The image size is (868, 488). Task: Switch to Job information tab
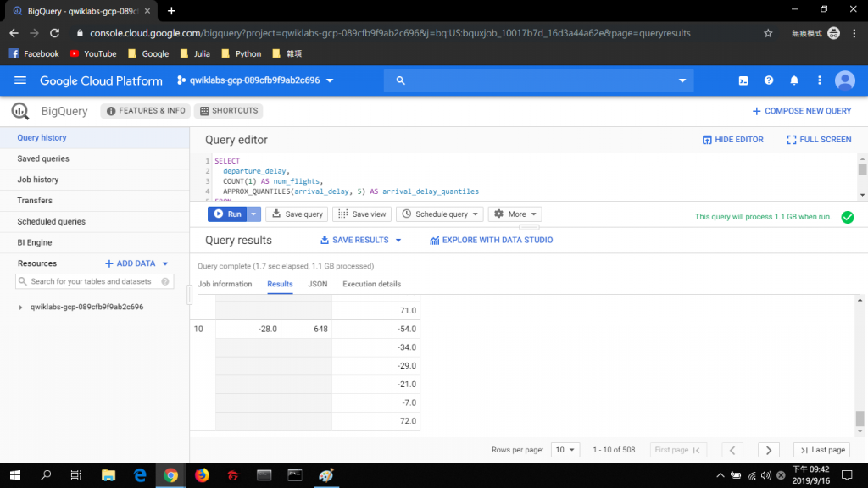point(225,284)
